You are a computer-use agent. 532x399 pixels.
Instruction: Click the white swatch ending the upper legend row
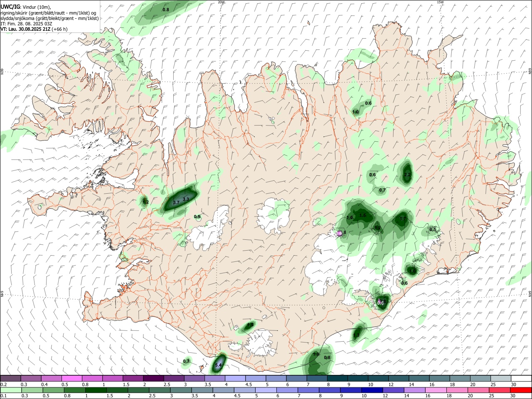click(521, 378)
